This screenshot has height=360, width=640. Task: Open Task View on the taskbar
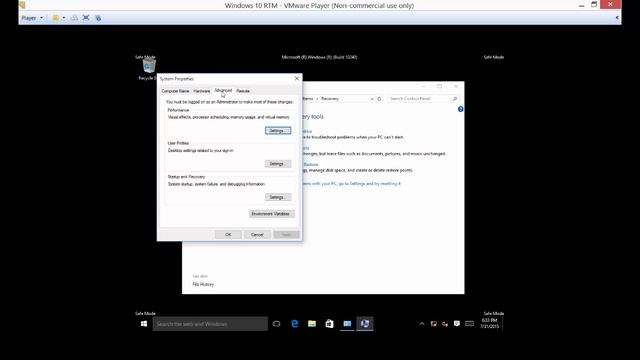[x=276, y=324]
